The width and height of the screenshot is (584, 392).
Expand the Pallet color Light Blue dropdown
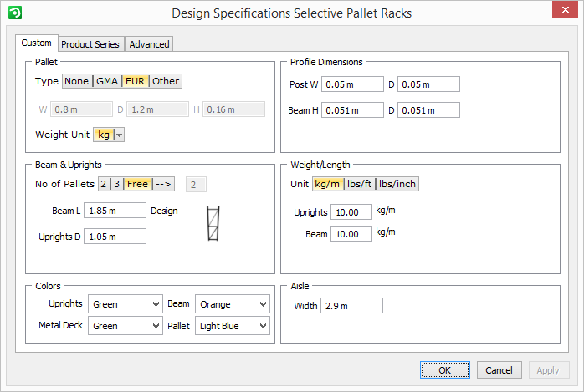click(x=233, y=326)
